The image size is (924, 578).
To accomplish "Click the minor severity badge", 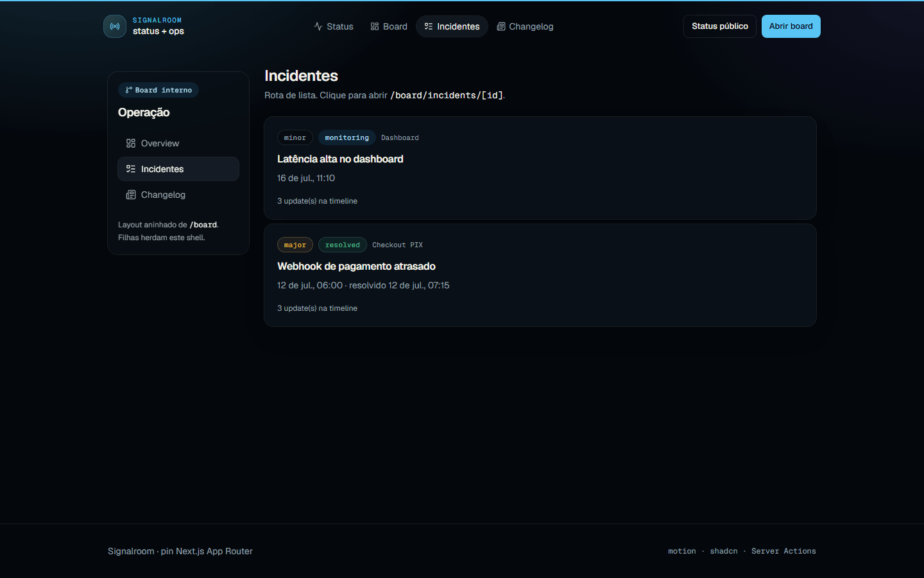I will pyautogui.click(x=295, y=137).
